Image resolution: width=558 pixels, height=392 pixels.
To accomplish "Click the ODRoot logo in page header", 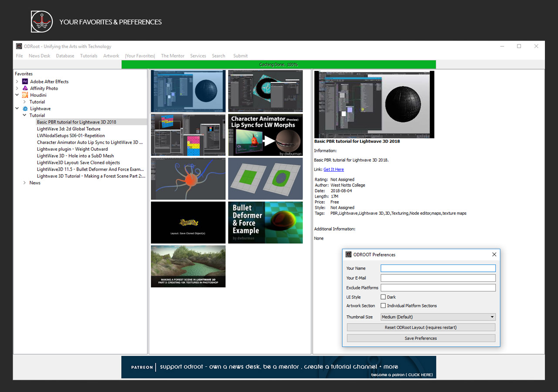I will 42,22.
